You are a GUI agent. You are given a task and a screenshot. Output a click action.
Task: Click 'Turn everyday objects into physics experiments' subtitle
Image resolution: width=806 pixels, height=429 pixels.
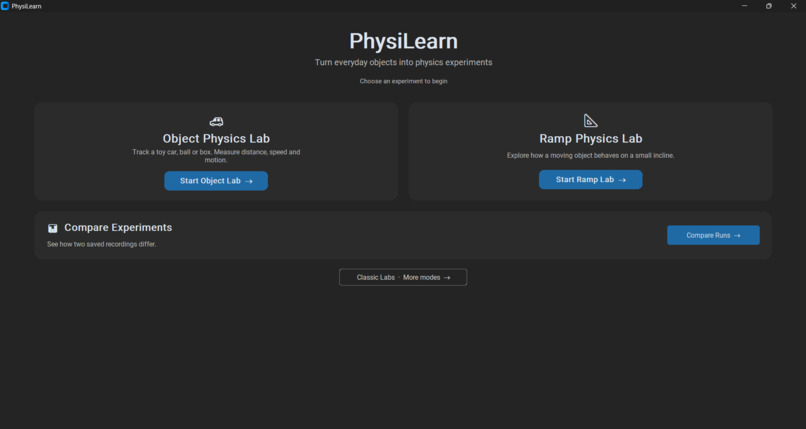[x=404, y=62]
